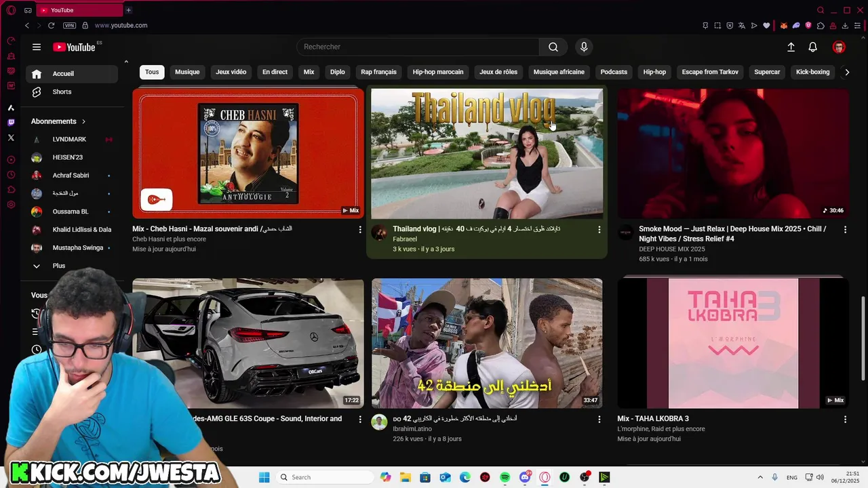This screenshot has width=868, height=488.
Task: Toggle the VPN badge in address bar
Action: point(69,25)
